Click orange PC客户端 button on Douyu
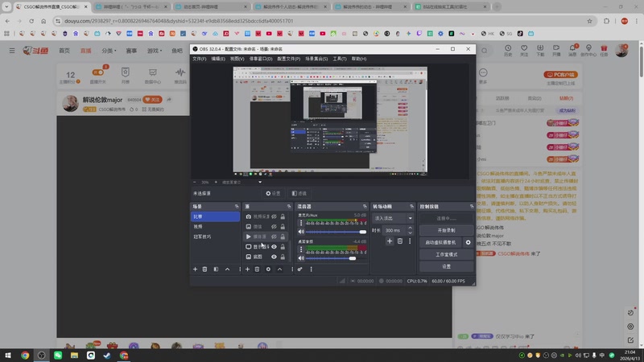 (x=560, y=75)
